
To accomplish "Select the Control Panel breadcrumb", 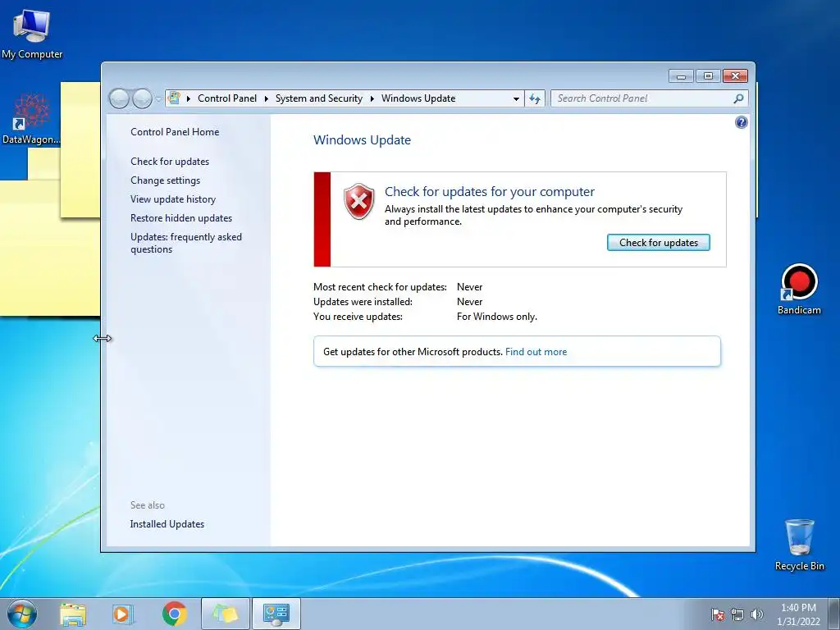I will (227, 98).
